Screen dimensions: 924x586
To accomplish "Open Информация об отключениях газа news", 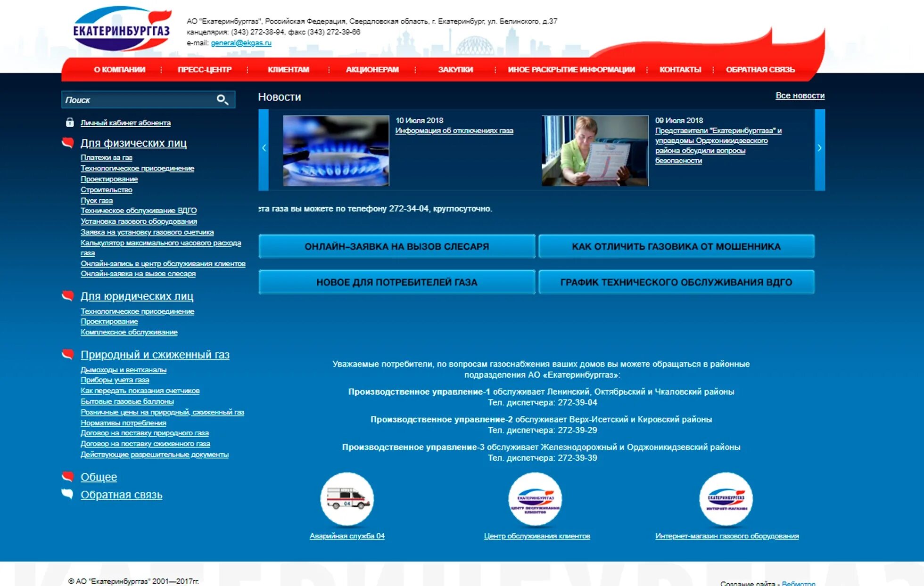I will [x=454, y=130].
